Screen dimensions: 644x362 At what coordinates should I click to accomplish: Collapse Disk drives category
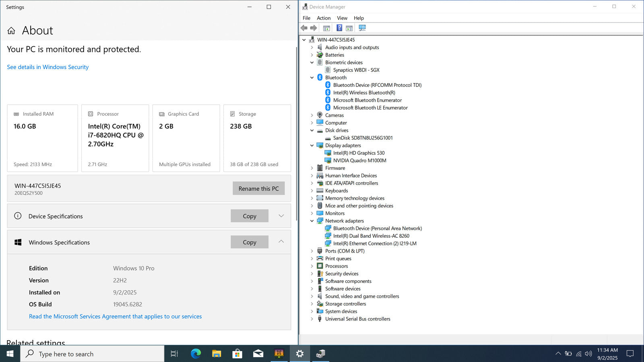pos(312,130)
